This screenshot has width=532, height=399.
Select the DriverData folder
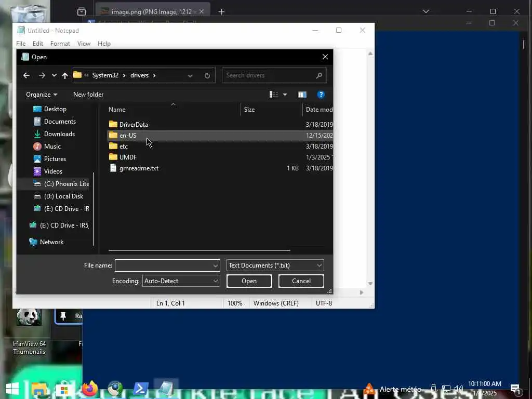click(x=134, y=125)
